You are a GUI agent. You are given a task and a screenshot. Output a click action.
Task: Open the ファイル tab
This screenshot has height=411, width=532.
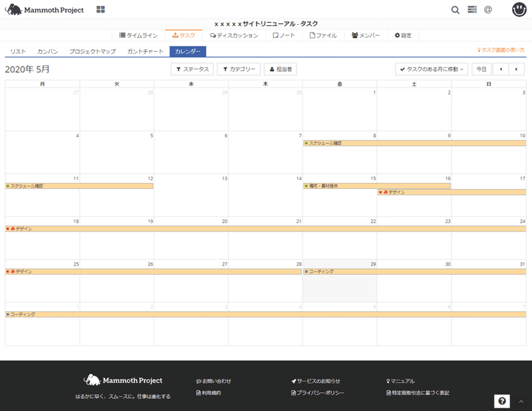pyautogui.click(x=323, y=35)
